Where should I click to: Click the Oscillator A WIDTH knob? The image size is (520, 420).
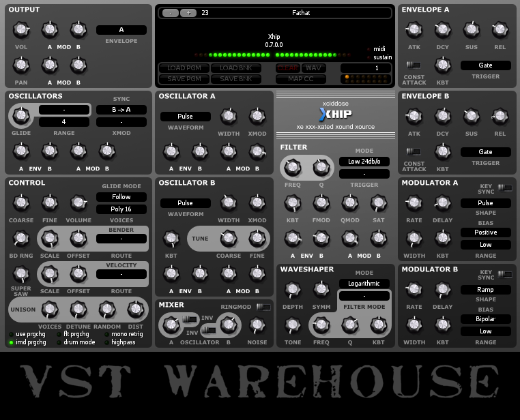[229, 116]
